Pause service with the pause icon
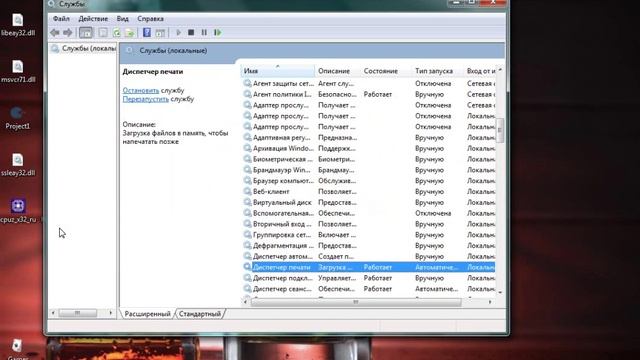 point(204,33)
